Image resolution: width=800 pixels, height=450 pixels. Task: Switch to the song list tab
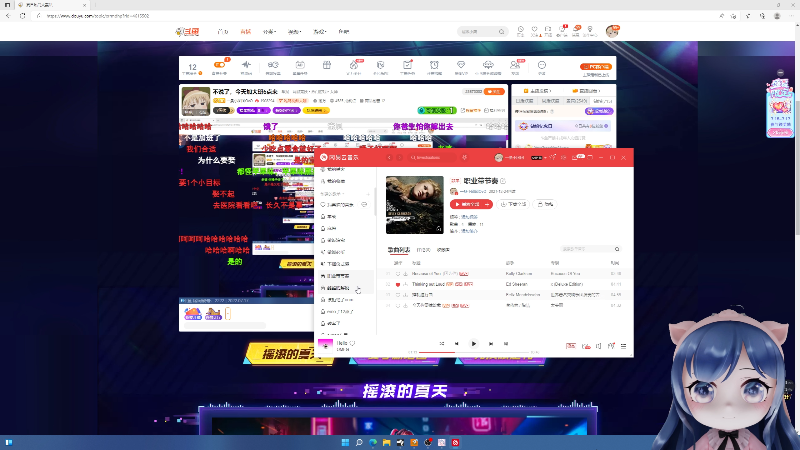tap(398, 250)
